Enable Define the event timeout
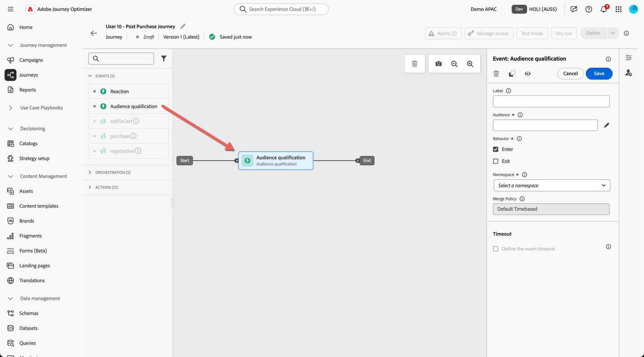 pyautogui.click(x=495, y=249)
